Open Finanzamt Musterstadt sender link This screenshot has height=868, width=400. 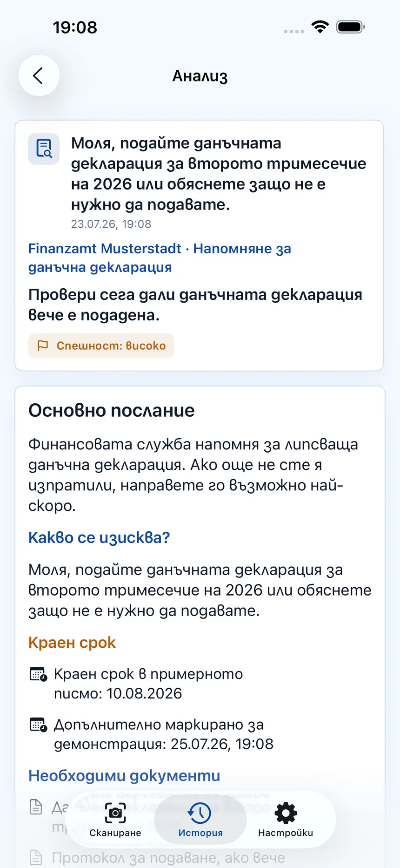105,249
